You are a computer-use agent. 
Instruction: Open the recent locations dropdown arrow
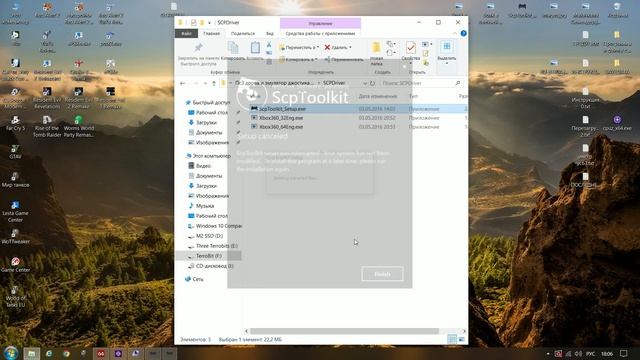coord(205,83)
